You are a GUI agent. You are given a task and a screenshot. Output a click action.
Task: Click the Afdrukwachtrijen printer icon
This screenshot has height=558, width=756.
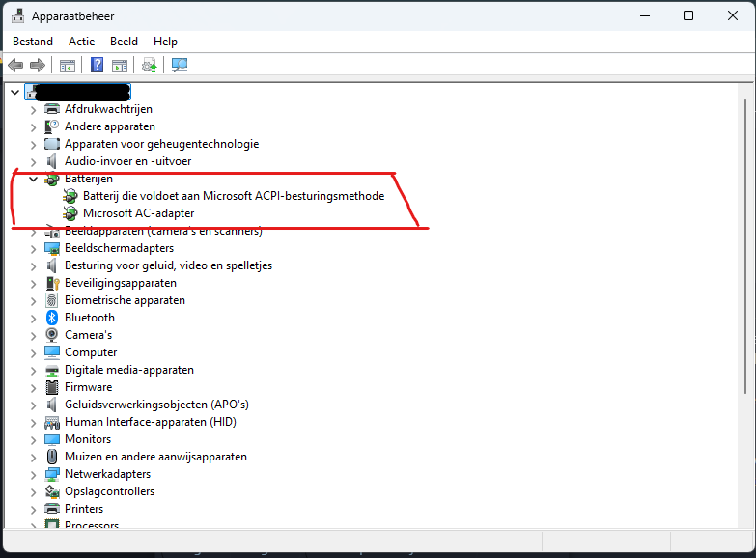point(52,109)
